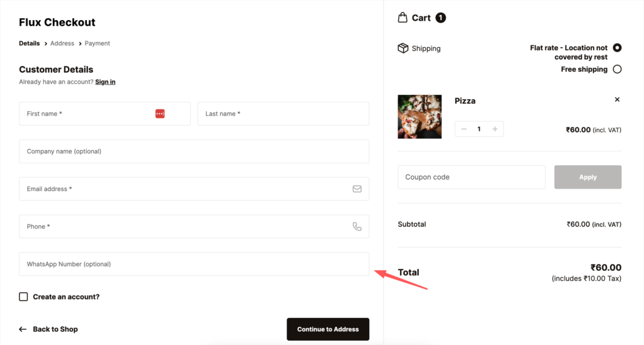Click the WhatsApp Number input field
Screen dimensions: 644x345
pos(194,264)
